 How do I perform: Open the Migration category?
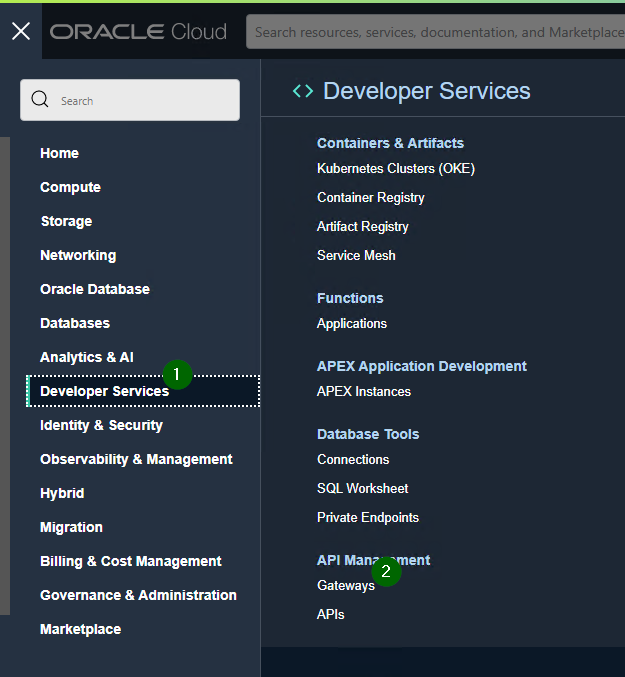click(x=72, y=528)
